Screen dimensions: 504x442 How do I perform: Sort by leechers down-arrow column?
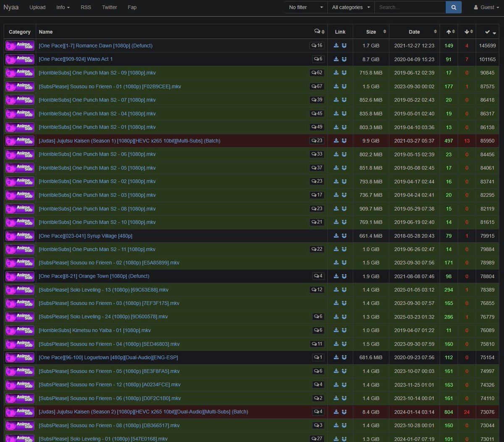tap(469, 32)
